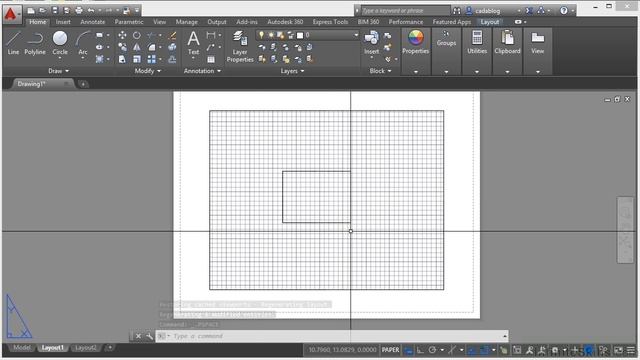The width and height of the screenshot is (640, 360).
Task: Expand the Block panel
Action: (380, 71)
